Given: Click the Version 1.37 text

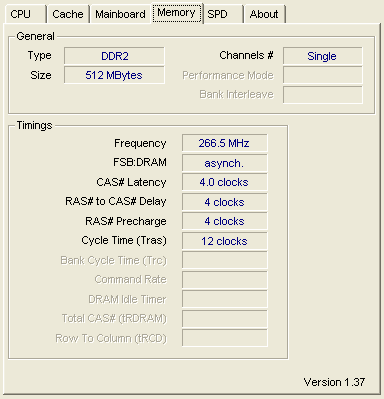Looking at the screenshot, I should pyautogui.click(x=334, y=382).
